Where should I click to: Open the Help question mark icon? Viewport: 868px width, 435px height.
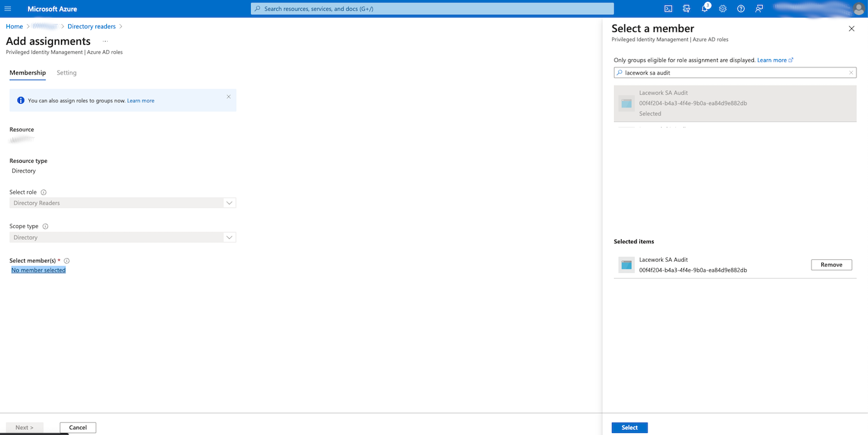[741, 8]
